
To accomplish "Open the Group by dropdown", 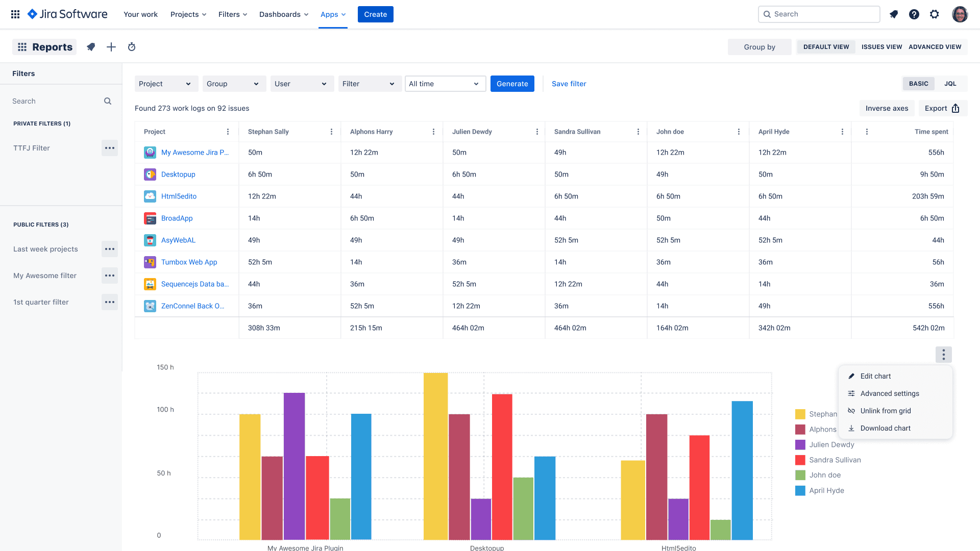I will (x=759, y=46).
